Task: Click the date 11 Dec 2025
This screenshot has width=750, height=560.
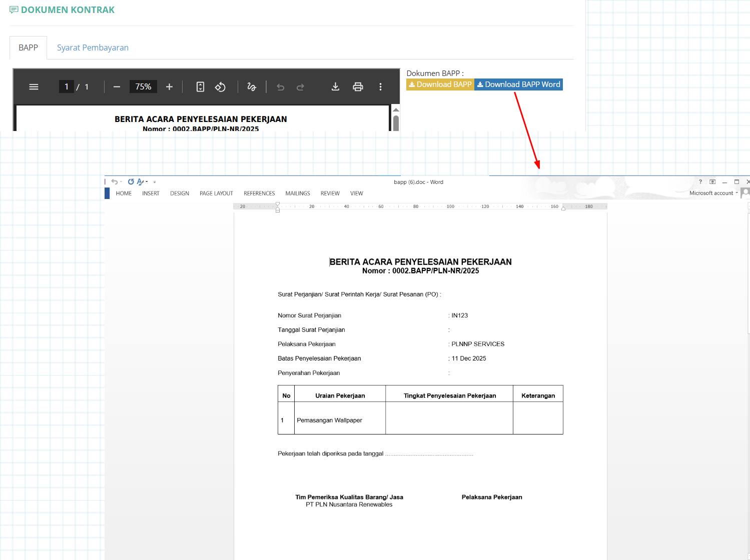Action: click(469, 358)
